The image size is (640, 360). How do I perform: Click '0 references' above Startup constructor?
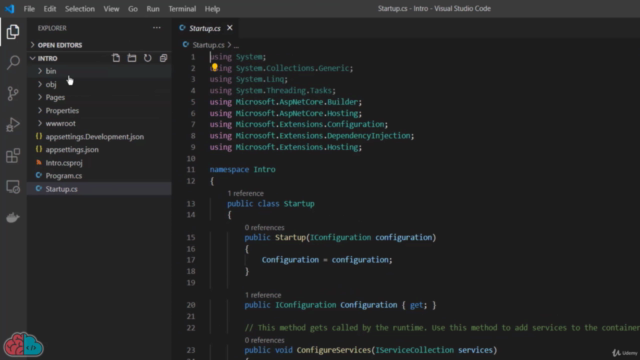click(264, 228)
